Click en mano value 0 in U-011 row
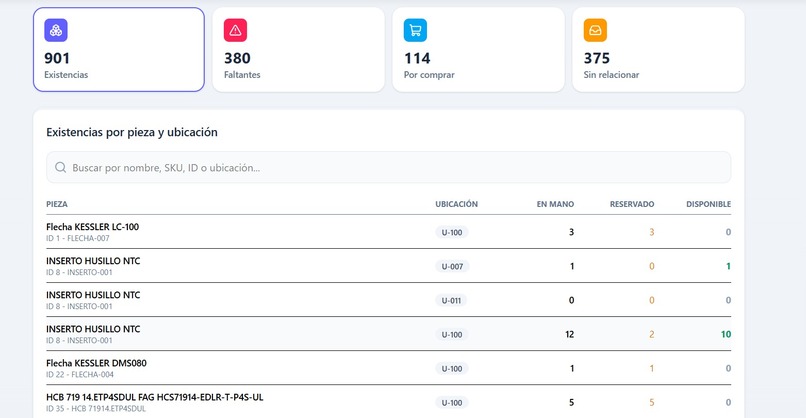The height and width of the screenshot is (418, 806). point(571,300)
